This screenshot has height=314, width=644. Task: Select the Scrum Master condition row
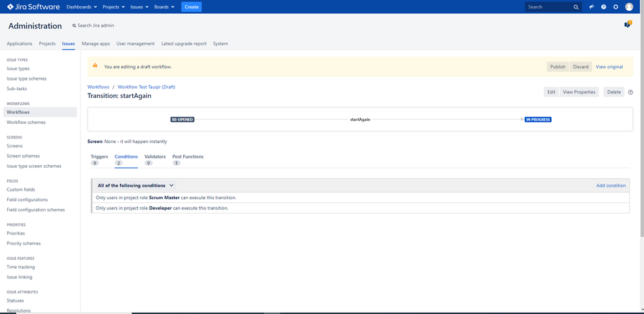pos(360,198)
